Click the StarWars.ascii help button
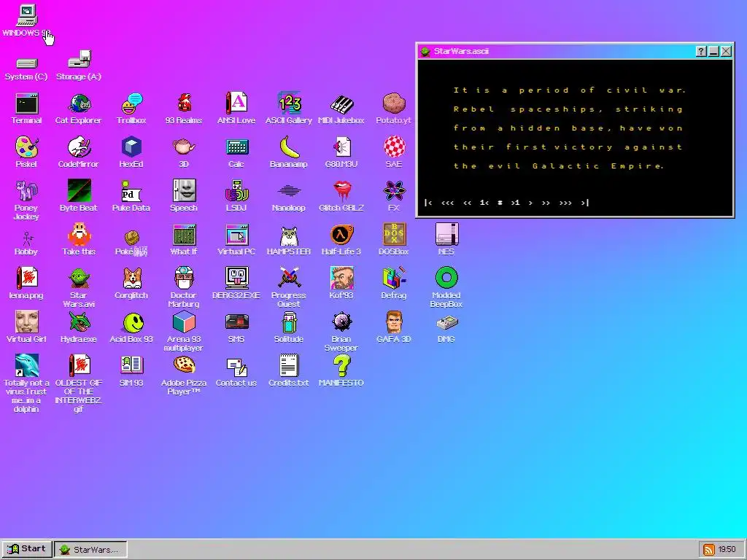Image resolution: width=747 pixels, height=560 pixels. pos(700,52)
